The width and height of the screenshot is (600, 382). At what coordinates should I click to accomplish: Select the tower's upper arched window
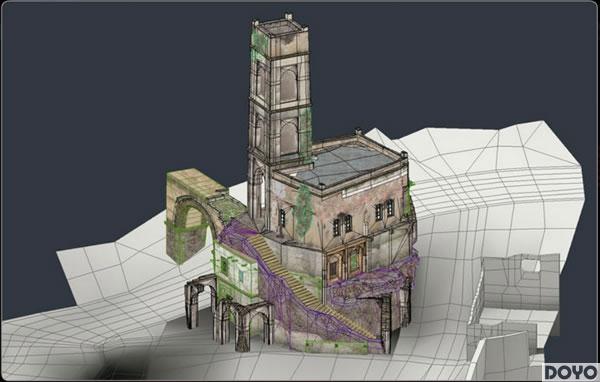[288, 85]
